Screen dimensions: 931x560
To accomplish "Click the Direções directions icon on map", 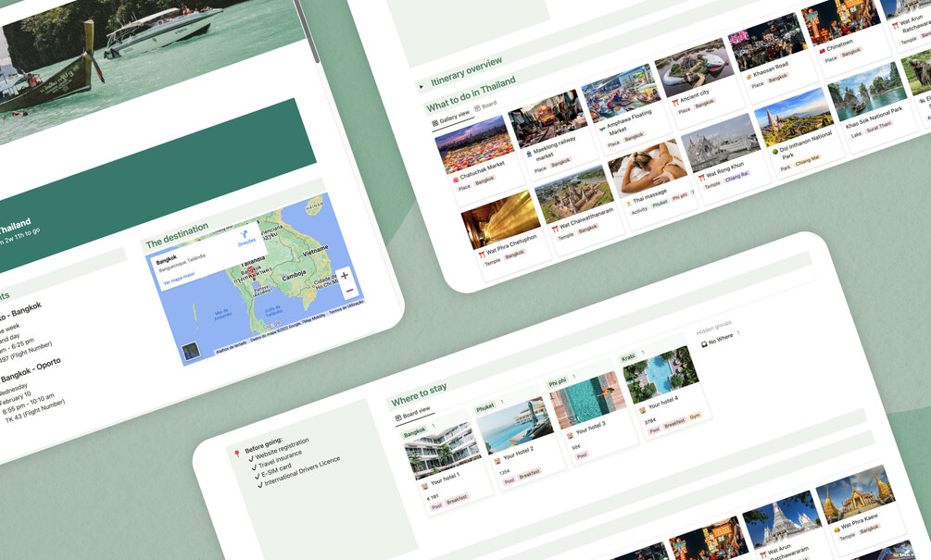I will point(244,235).
